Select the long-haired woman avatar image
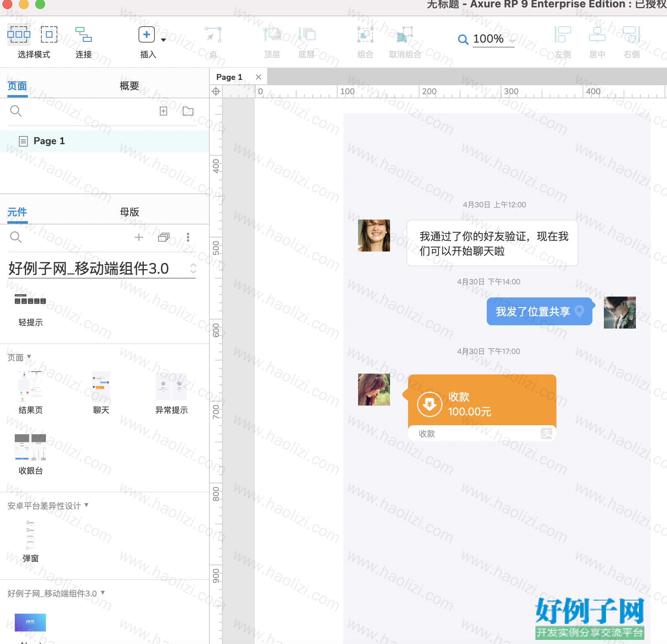This screenshot has height=644, width=667. (374, 390)
